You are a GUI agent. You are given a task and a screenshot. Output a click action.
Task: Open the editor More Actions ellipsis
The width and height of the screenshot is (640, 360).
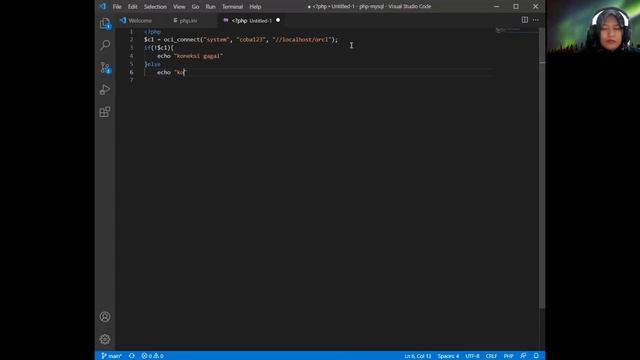tap(536, 20)
